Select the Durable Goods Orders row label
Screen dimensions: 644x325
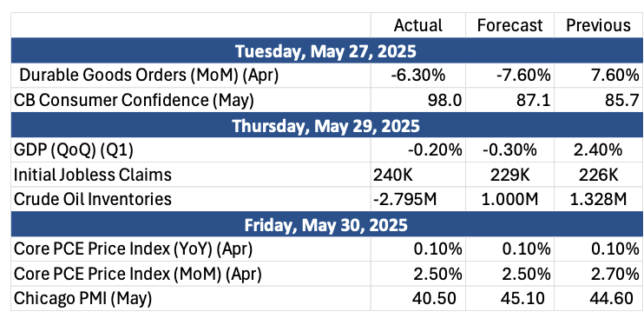point(191,76)
